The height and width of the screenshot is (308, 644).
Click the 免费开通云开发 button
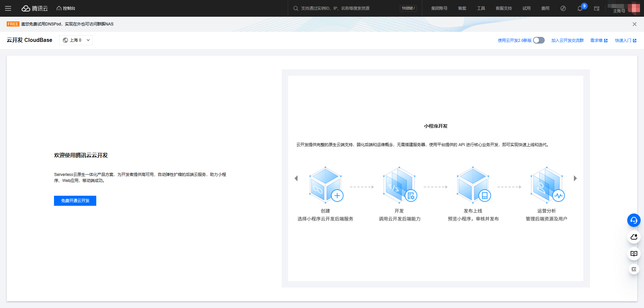pyautogui.click(x=75, y=201)
